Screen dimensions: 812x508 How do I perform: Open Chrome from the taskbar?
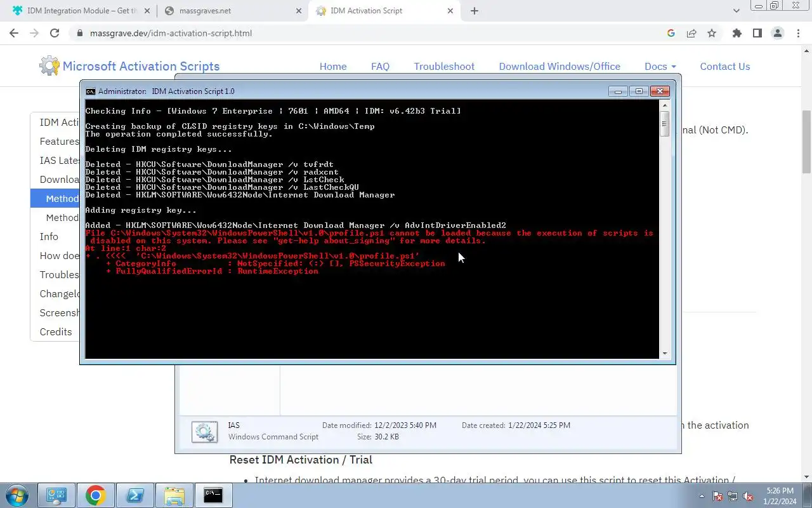click(96, 495)
